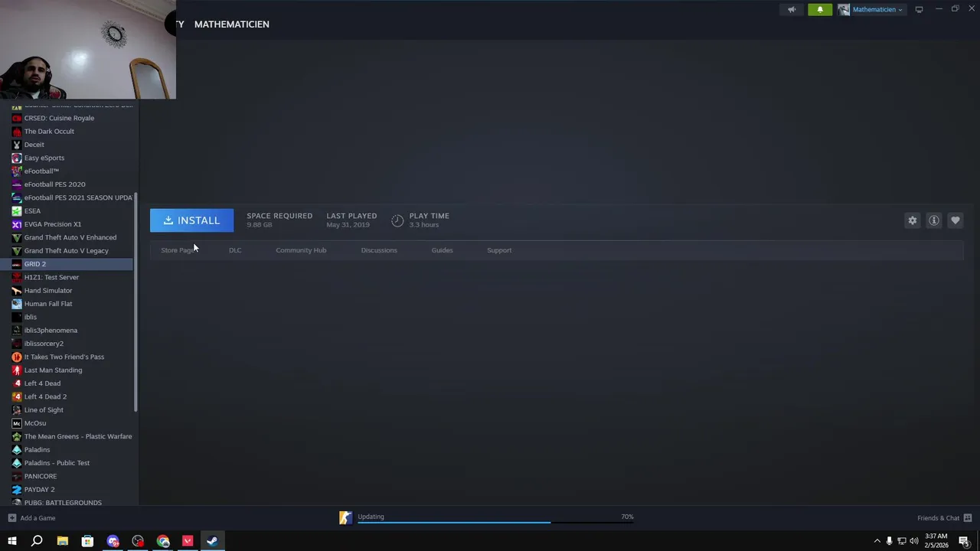Open File Explorer from the taskbar
Viewport: 980px width, 551px height.
pyautogui.click(x=63, y=541)
